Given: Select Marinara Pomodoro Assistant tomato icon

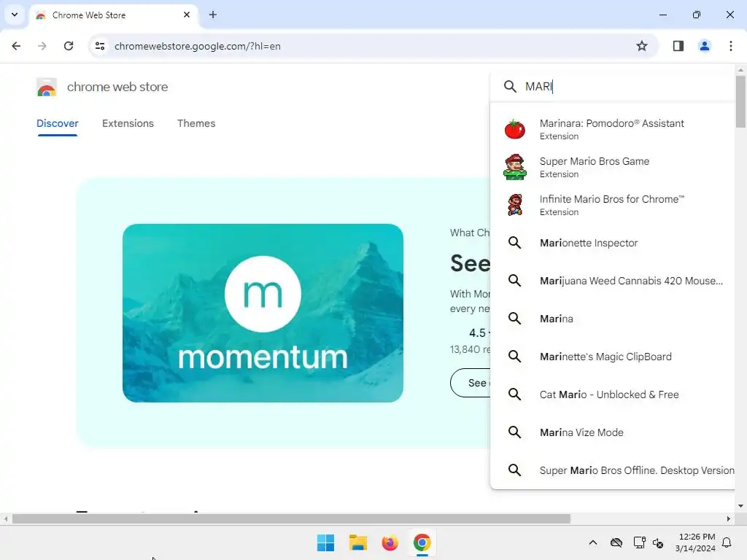Looking at the screenshot, I should 515,129.
